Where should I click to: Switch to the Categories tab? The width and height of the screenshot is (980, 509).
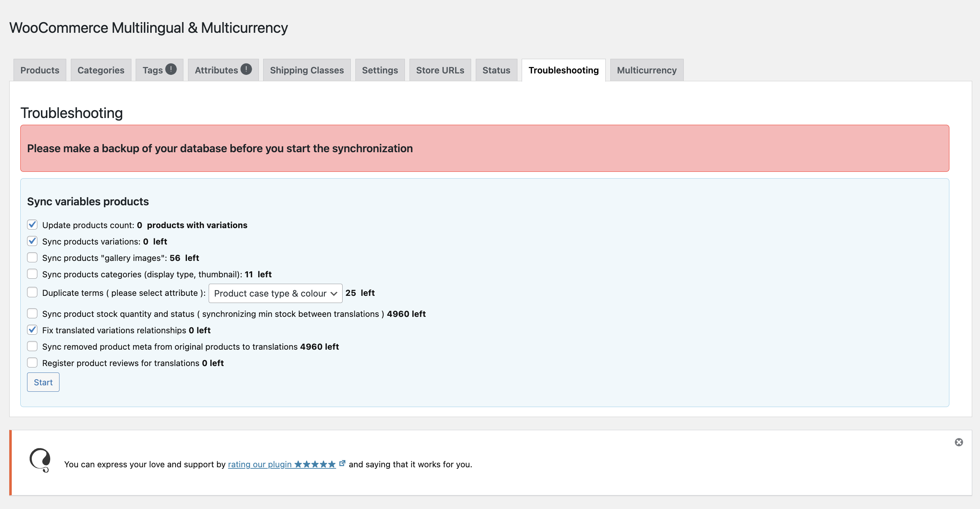(x=101, y=70)
